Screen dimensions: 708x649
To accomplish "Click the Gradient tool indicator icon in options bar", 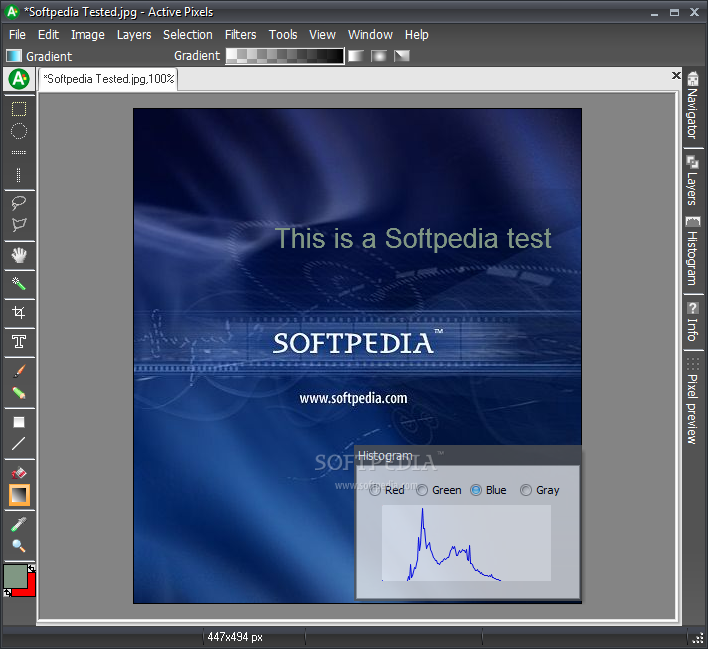I will [14, 56].
